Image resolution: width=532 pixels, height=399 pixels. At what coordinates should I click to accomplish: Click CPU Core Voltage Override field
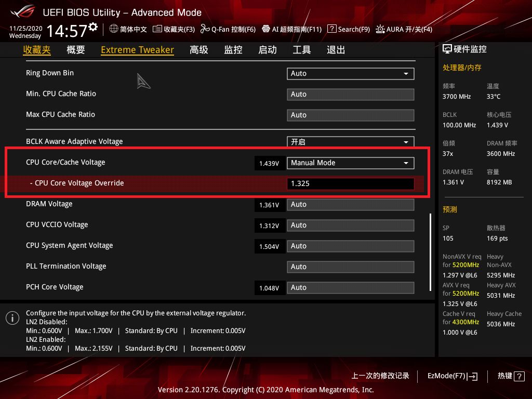coord(350,183)
